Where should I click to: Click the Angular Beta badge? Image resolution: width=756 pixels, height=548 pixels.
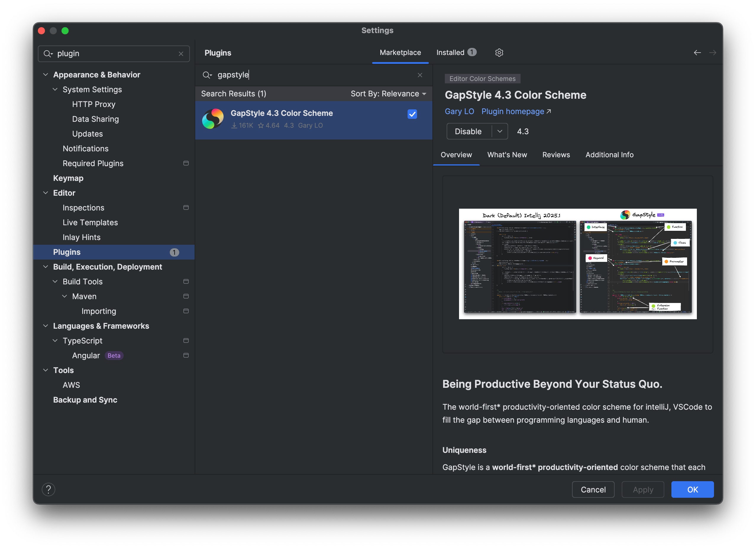click(x=114, y=356)
